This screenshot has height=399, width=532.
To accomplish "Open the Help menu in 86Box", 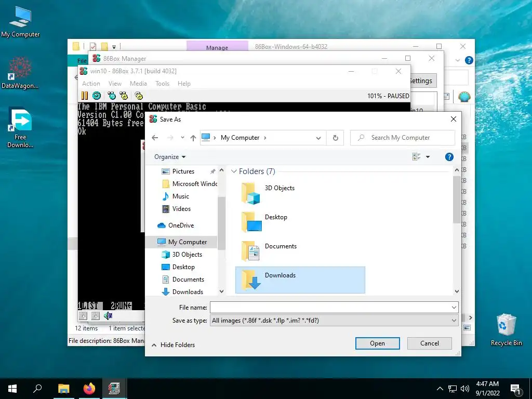I will pyautogui.click(x=184, y=84).
